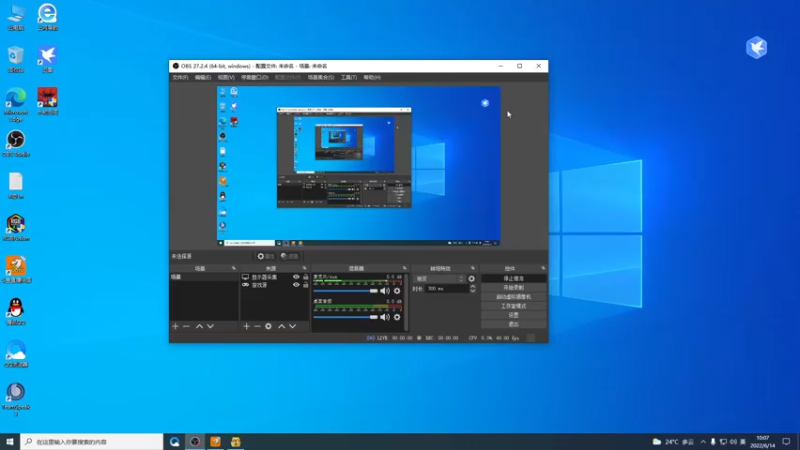
Task: Open transition properties gear icon
Action: point(471,279)
